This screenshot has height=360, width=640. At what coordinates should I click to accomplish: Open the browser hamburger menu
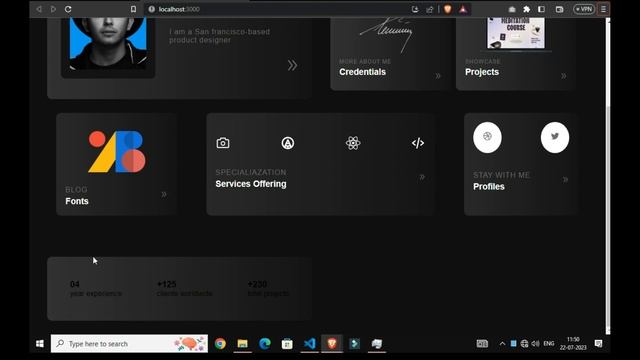point(603,9)
